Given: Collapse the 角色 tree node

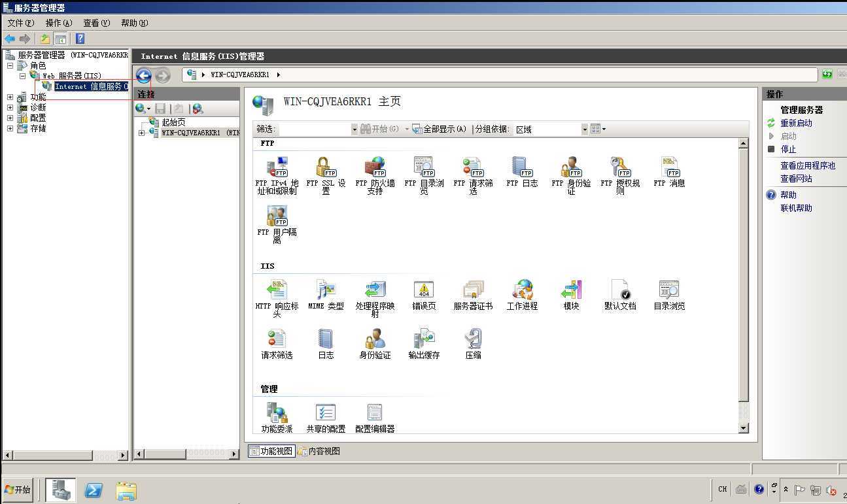Looking at the screenshot, I should pyautogui.click(x=10, y=65).
